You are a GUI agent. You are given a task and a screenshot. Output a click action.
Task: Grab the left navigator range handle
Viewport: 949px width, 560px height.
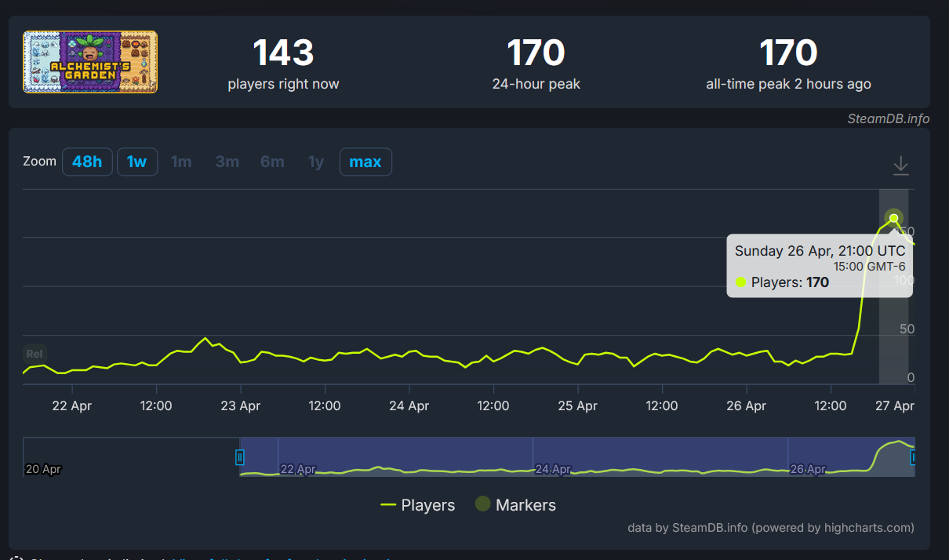240,457
